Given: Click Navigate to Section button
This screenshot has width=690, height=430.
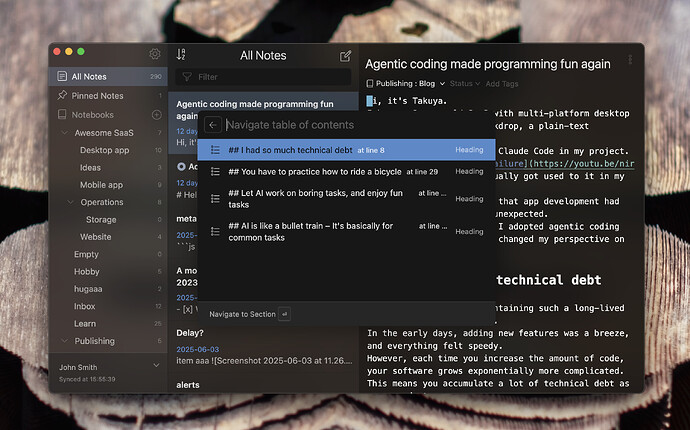Looking at the screenshot, I should (249, 314).
